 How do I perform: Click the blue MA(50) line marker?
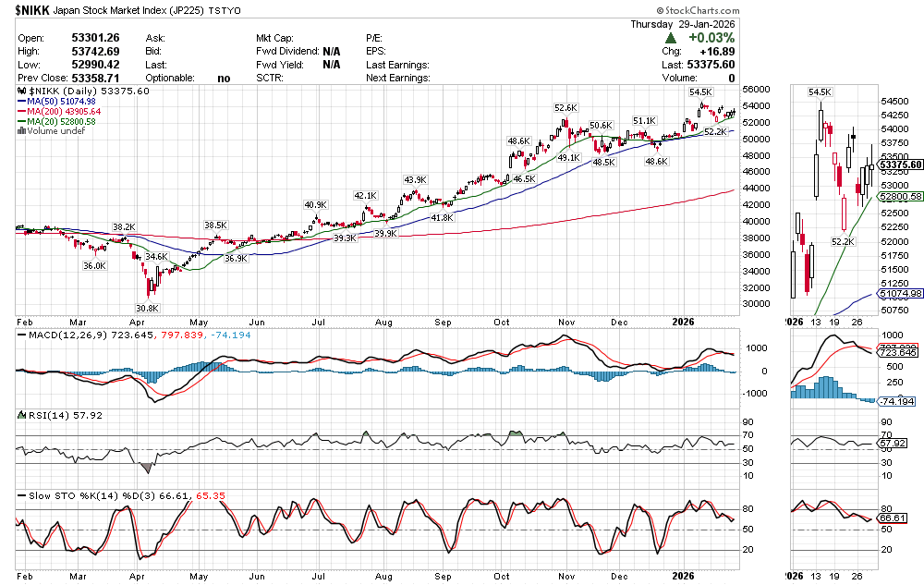click(x=21, y=102)
